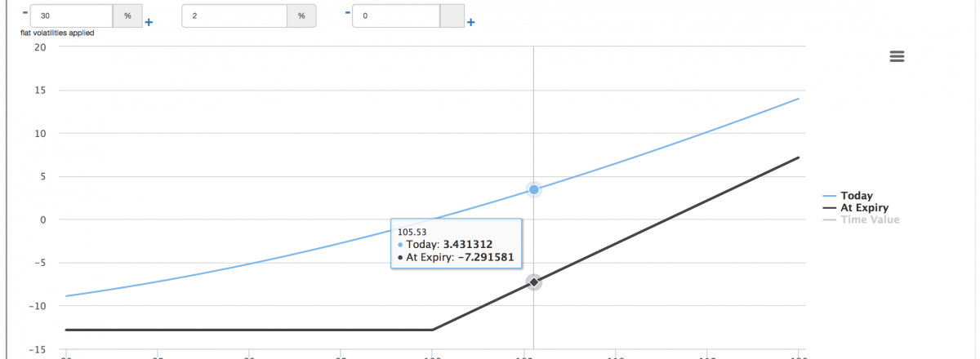980x359 pixels.
Task: Click plus icon beside the 30% field
Action: point(149,22)
